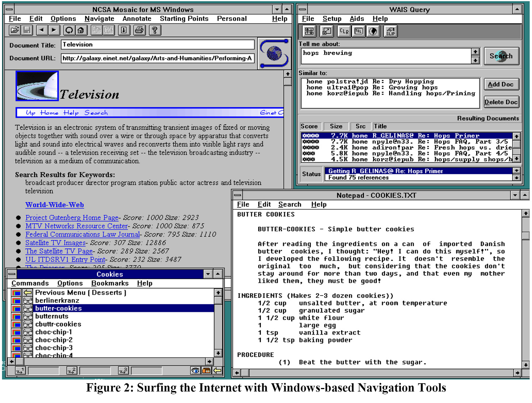Reload the page using Mosaic's circular arrow icon
532x403 pixels.
(x=69, y=30)
